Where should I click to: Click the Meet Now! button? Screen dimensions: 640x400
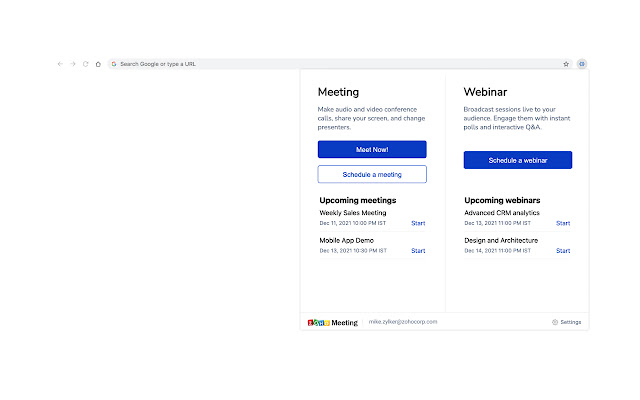[372, 149]
